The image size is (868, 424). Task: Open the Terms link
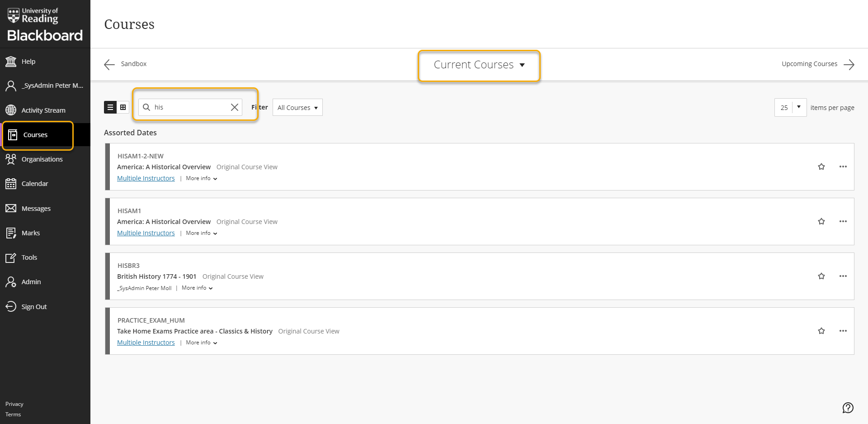[x=13, y=414]
